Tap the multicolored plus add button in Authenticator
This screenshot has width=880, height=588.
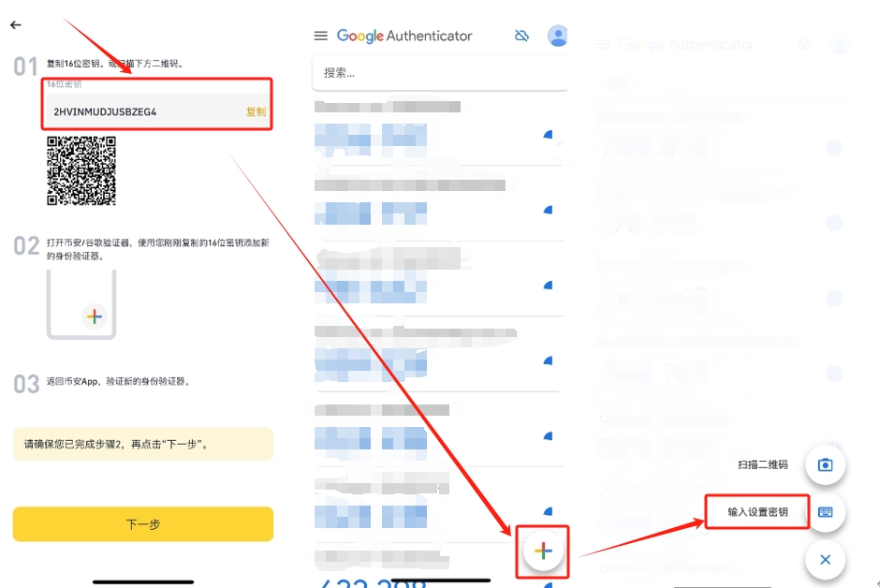click(x=543, y=551)
